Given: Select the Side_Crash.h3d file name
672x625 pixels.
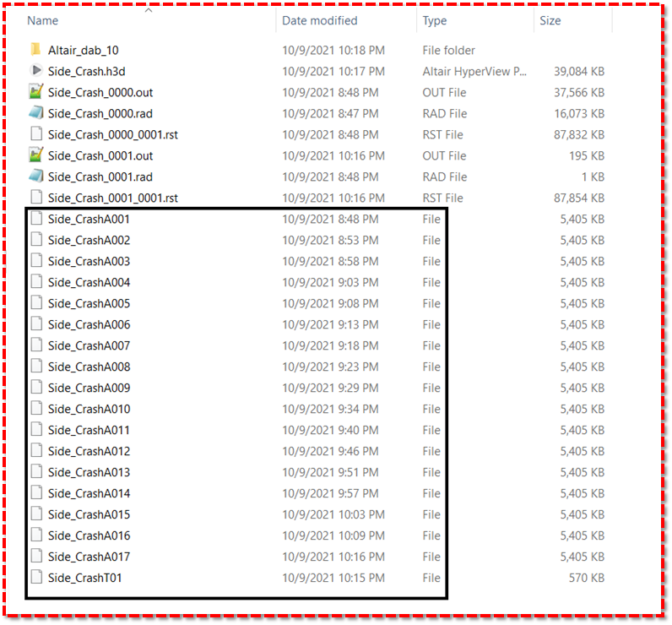Looking at the screenshot, I should click(87, 72).
